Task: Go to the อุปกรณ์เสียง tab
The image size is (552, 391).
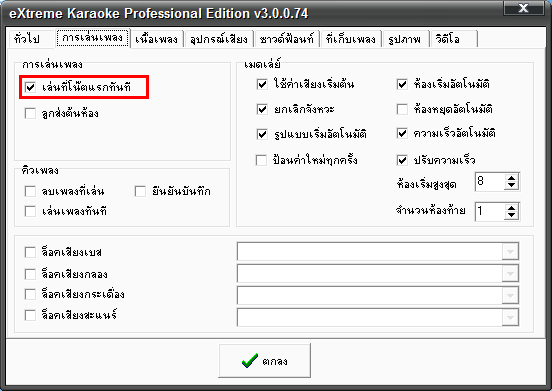Action: (x=219, y=39)
